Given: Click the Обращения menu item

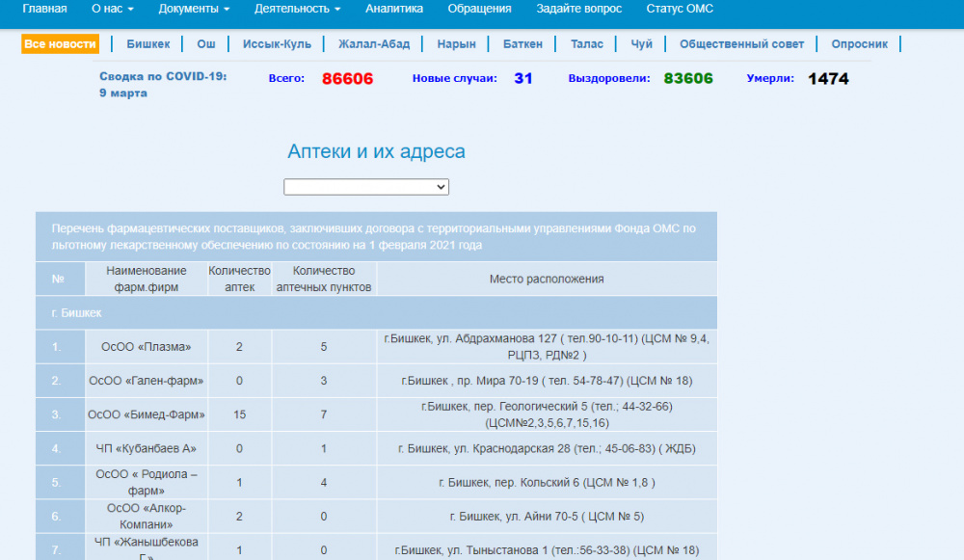Looking at the screenshot, I should 479,9.
